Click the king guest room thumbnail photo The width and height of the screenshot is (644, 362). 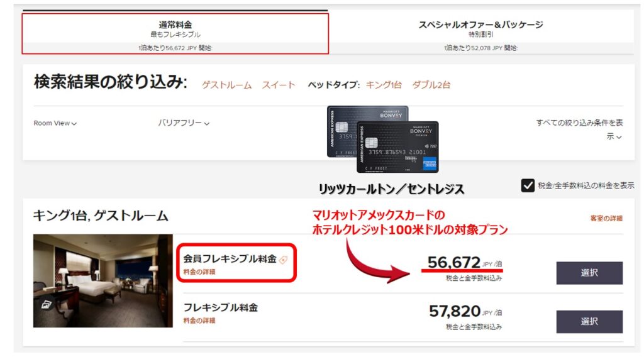click(103, 281)
